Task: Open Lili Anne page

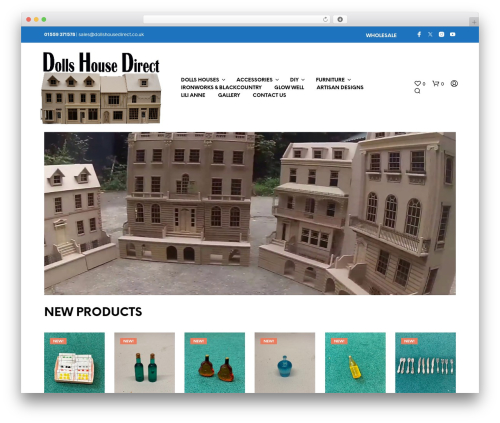Action: pyautogui.click(x=193, y=95)
